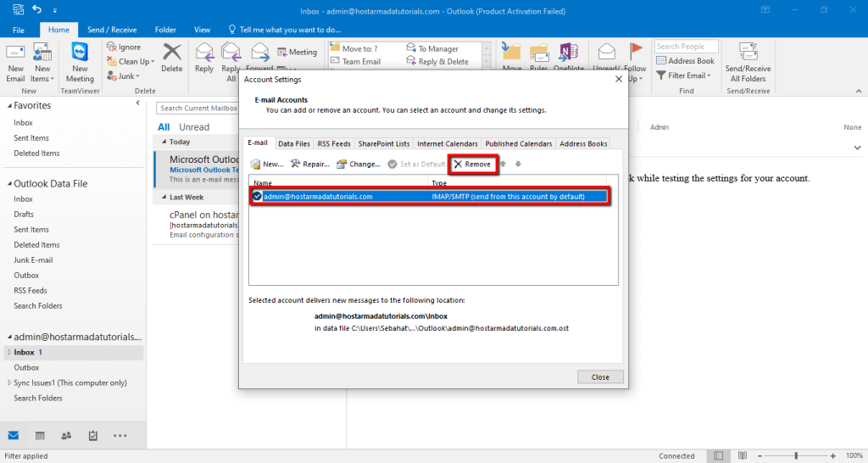868x463 pixels.
Task: Select admin@hostarmadatutorials.com account row
Action: [430, 197]
